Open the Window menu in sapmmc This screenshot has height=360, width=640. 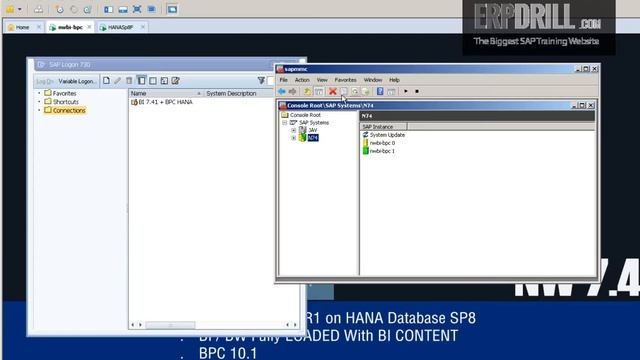373,80
